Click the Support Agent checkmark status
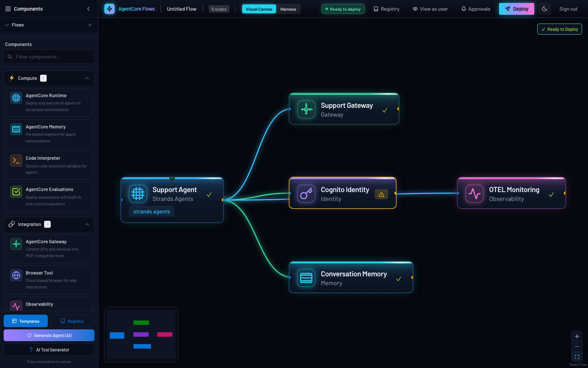588x368 pixels. click(x=209, y=195)
